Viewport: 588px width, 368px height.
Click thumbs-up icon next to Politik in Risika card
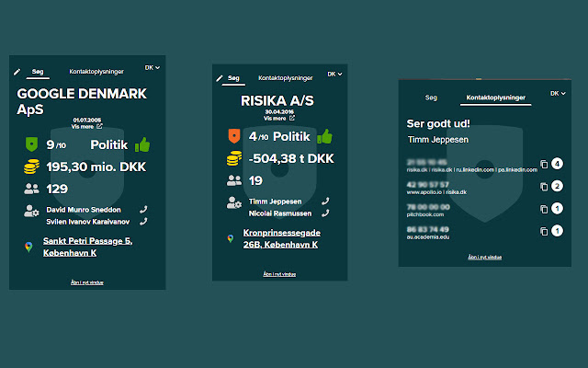[324, 136]
